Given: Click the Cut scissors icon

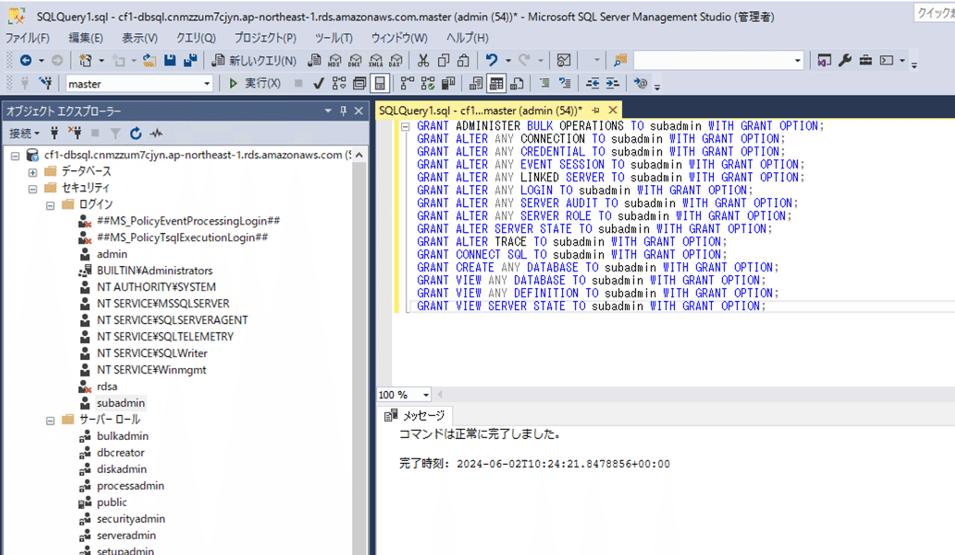Looking at the screenshot, I should click(423, 60).
